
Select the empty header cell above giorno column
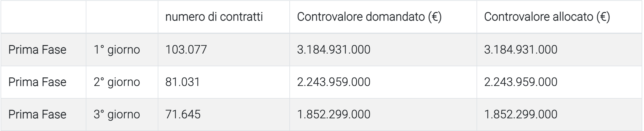tap(122, 17)
